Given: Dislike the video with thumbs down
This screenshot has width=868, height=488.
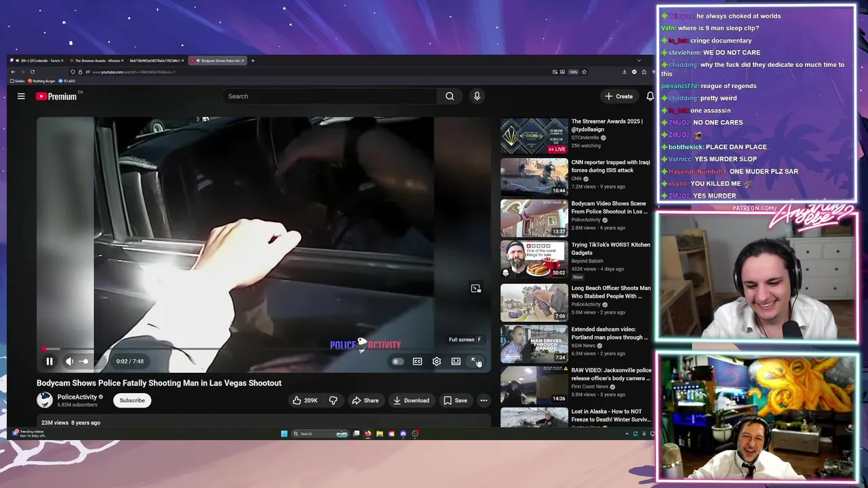Looking at the screenshot, I should point(333,401).
